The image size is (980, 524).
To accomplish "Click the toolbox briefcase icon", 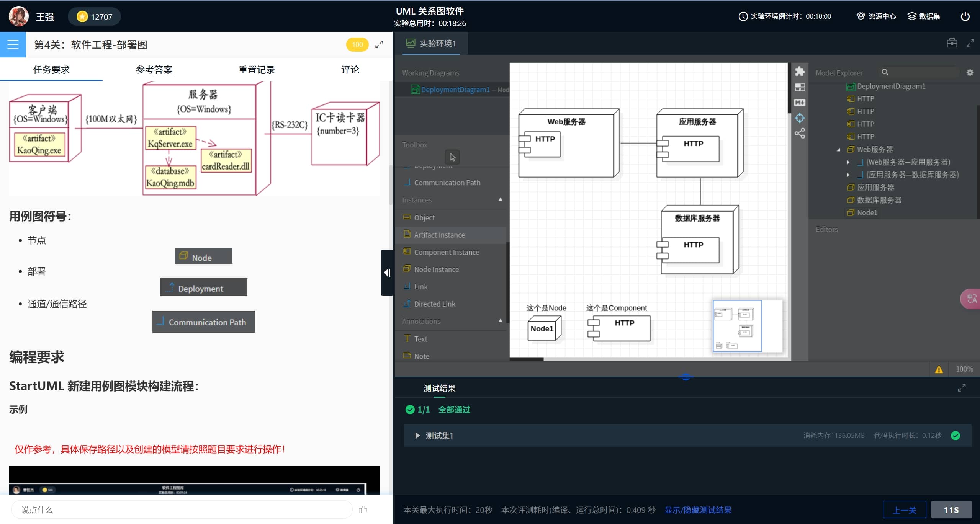I will (952, 43).
